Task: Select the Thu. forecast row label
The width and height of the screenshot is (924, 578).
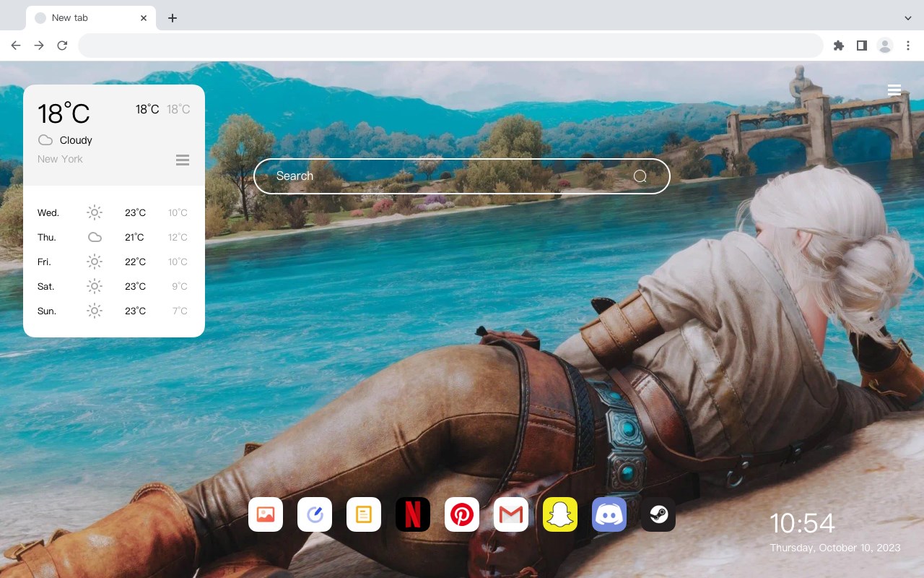Action: pos(47,238)
